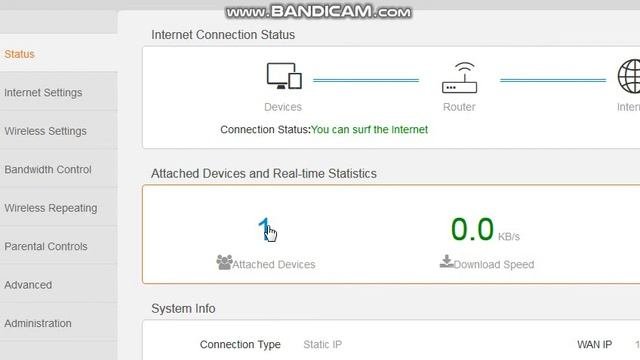Open Advanced settings menu

pyautogui.click(x=28, y=285)
